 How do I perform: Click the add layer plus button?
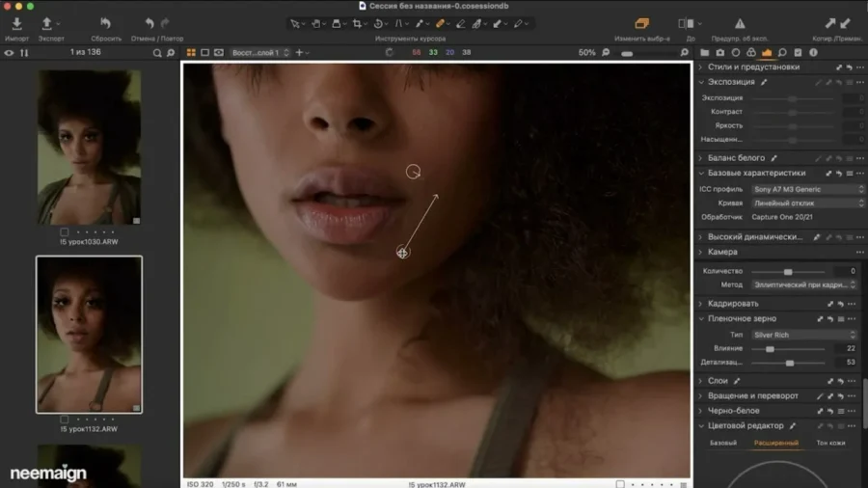(x=300, y=53)
